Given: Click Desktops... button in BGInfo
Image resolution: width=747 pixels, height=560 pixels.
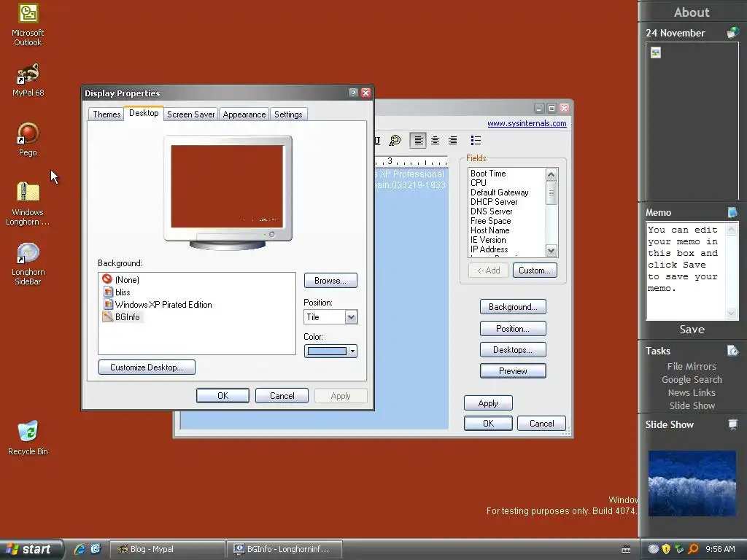Looking at the screenshot, I should (x=513, y=349).
